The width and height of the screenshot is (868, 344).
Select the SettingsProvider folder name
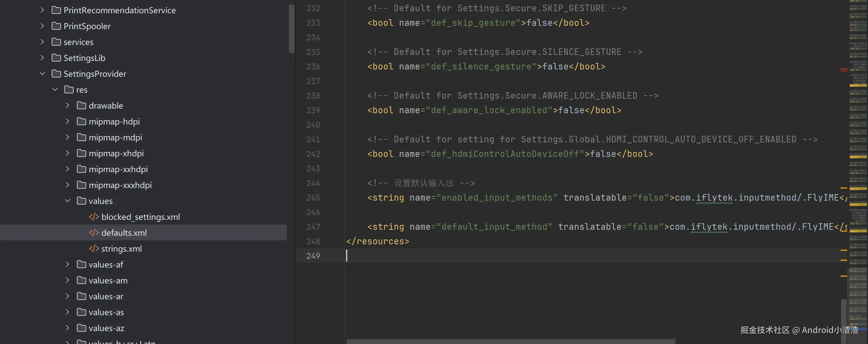95,74
